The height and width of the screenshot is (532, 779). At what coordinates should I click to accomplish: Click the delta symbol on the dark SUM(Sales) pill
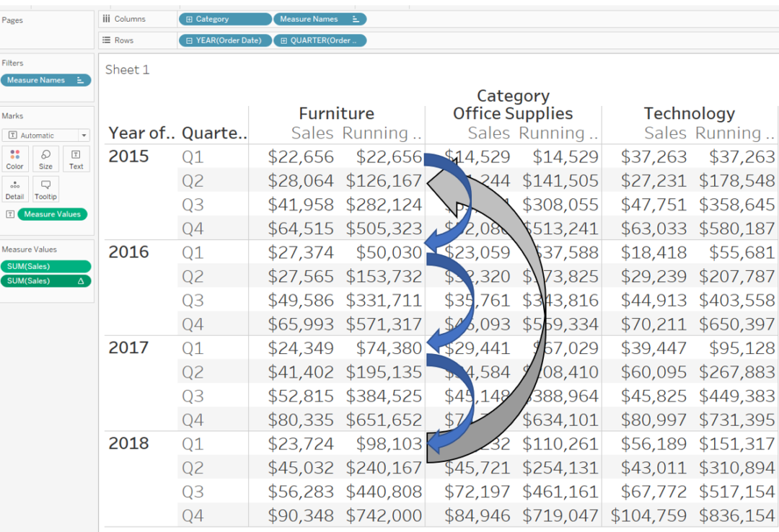(x=82, y=281)
